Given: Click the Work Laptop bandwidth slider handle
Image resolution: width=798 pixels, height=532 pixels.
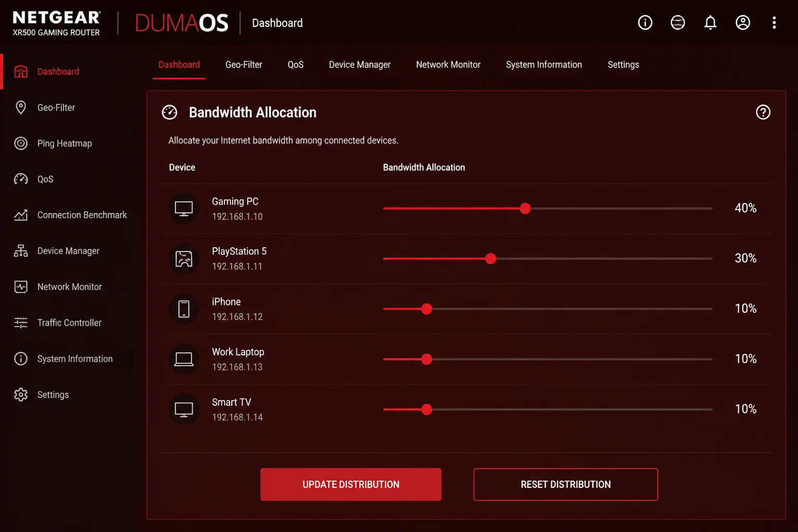Looking at the screenshot, I should [427, 359].
